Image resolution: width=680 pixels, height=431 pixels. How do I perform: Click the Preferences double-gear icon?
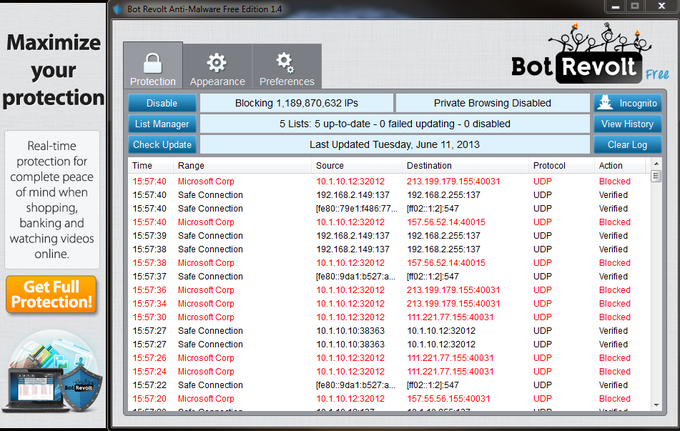click(x=285, y=62)
